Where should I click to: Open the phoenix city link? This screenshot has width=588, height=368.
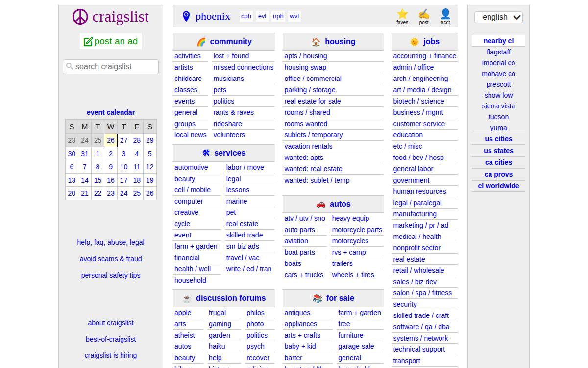213,16
